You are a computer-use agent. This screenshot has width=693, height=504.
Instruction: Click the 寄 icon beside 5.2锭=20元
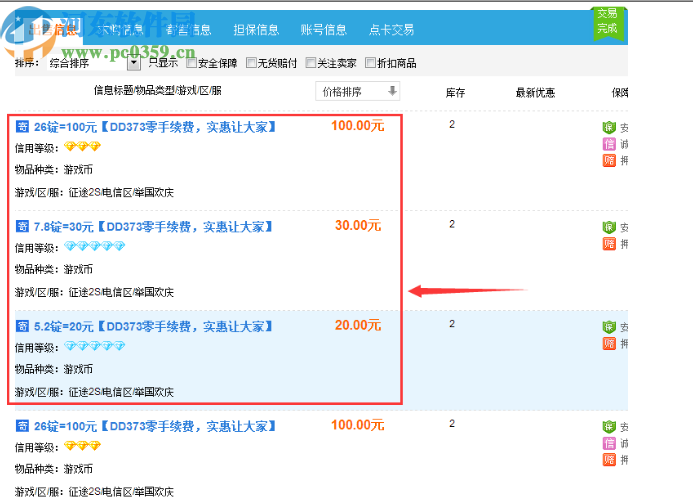[23, 326]
